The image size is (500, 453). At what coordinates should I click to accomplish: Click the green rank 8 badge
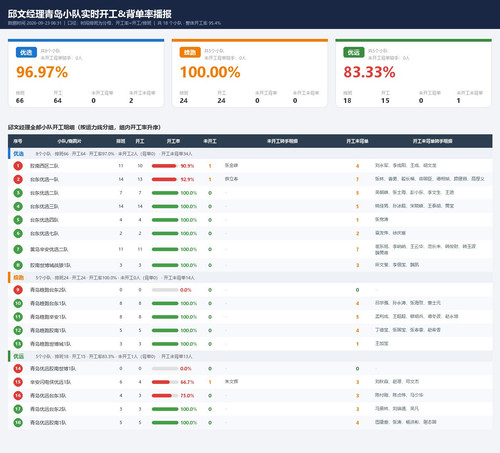(18, 265)
